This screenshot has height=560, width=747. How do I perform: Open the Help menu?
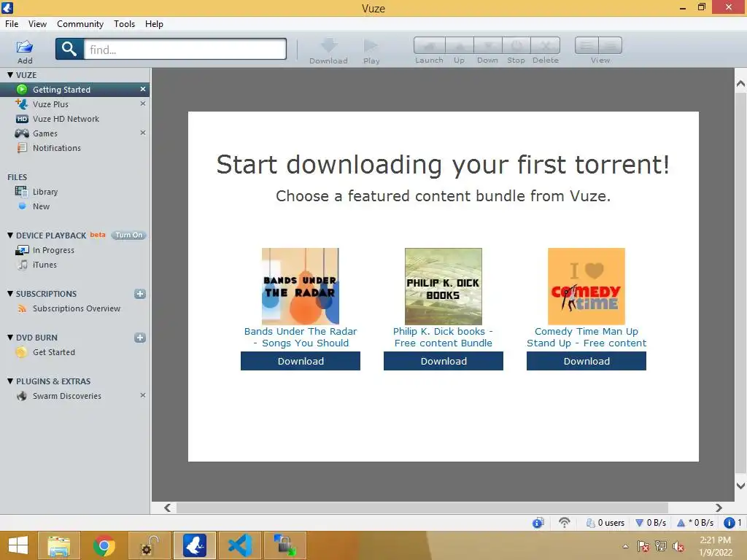154,24
